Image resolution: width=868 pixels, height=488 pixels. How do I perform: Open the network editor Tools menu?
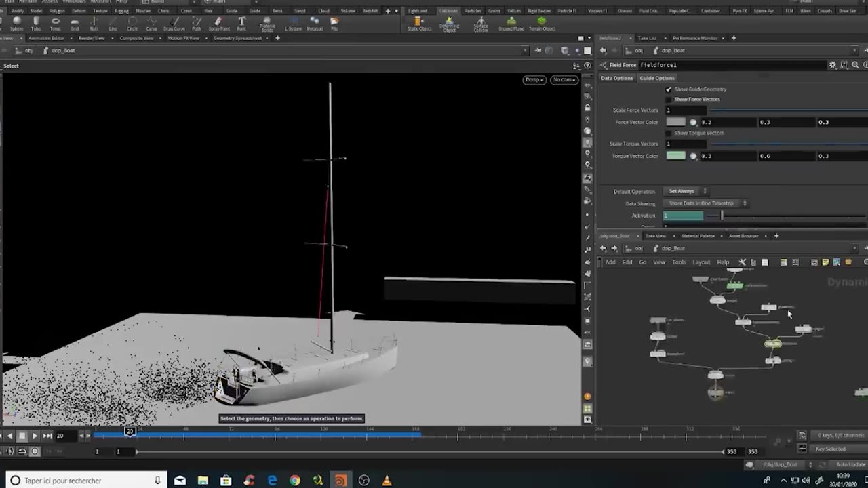[679, 262]
